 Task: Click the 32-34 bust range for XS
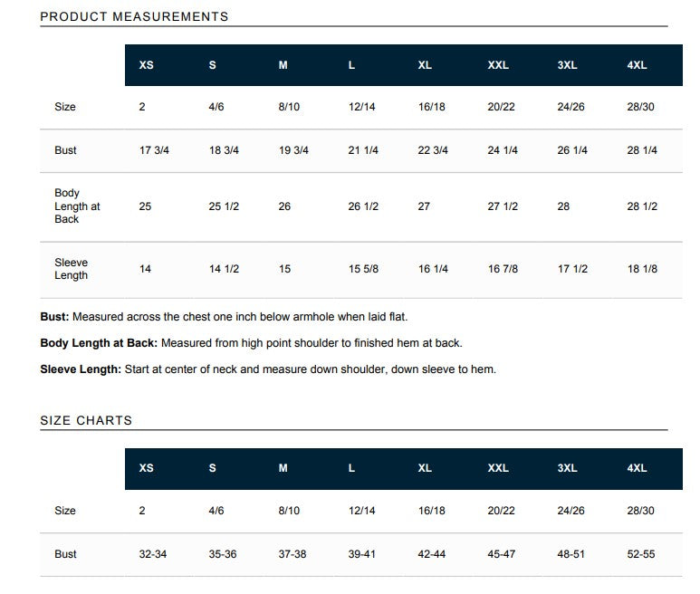pyautogui.click(x=153, y=554)
